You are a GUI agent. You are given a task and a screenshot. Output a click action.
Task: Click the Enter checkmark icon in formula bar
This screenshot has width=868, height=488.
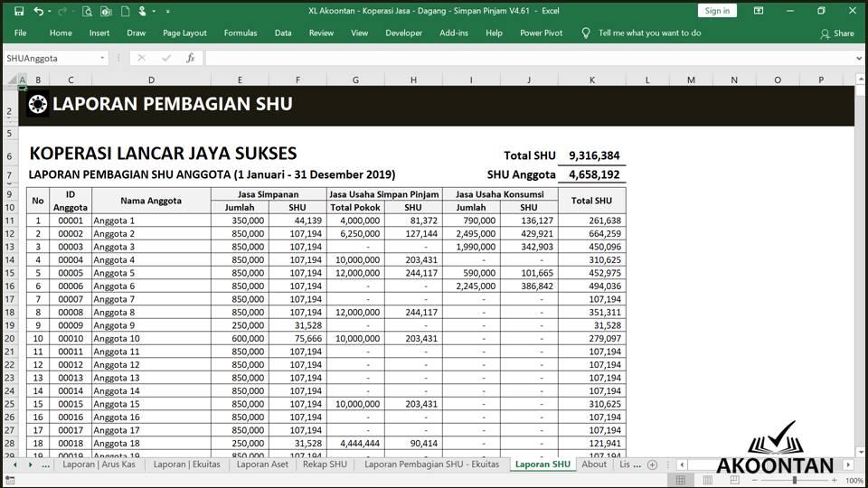[166, 58]
